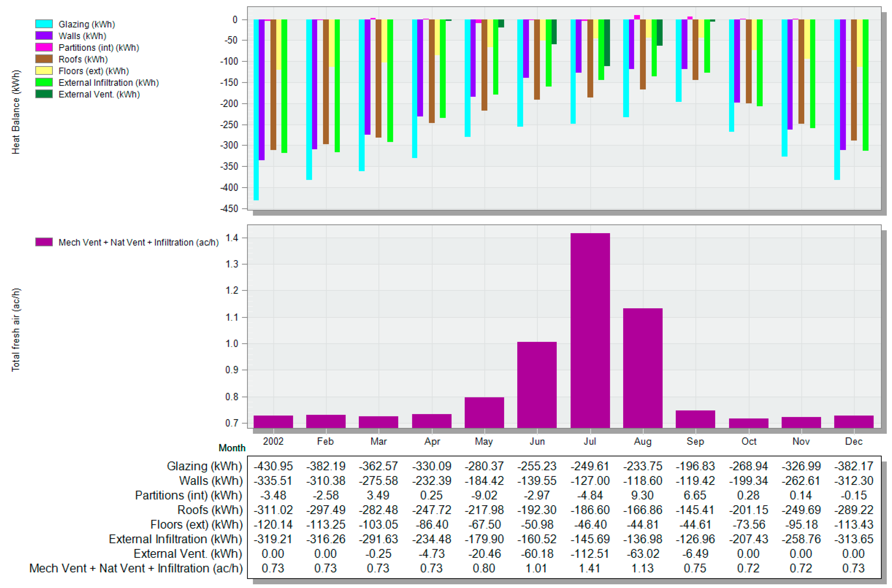The height and width of the screenshot is (588, 892).
Task: Click the January glazing heat balance bar
Action: click(x=256, y=109)
